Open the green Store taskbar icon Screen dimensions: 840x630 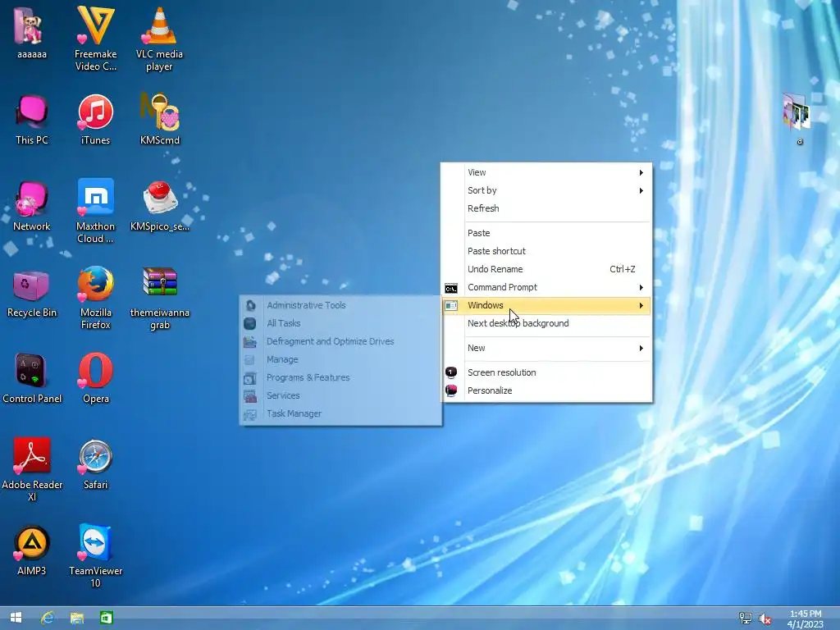[106, 618]
